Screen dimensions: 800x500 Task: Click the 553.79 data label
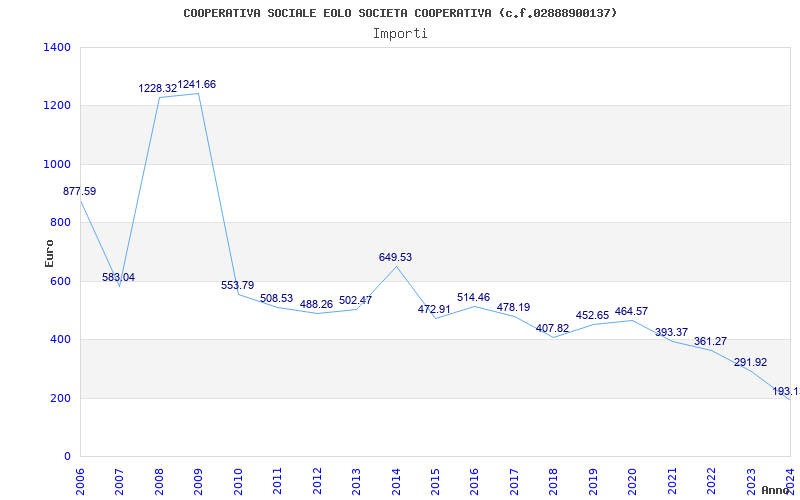coord(237,285)
